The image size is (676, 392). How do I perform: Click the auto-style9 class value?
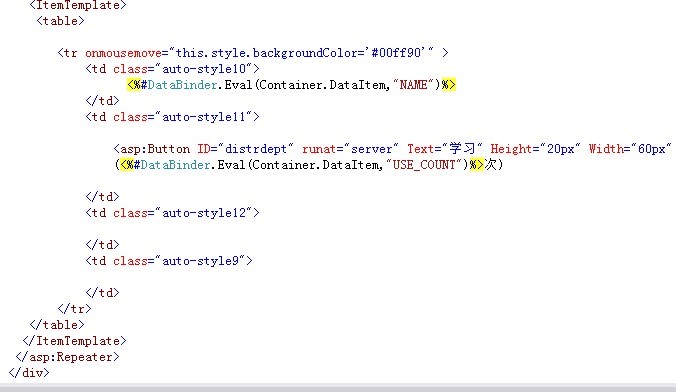(x=200, y=261)
